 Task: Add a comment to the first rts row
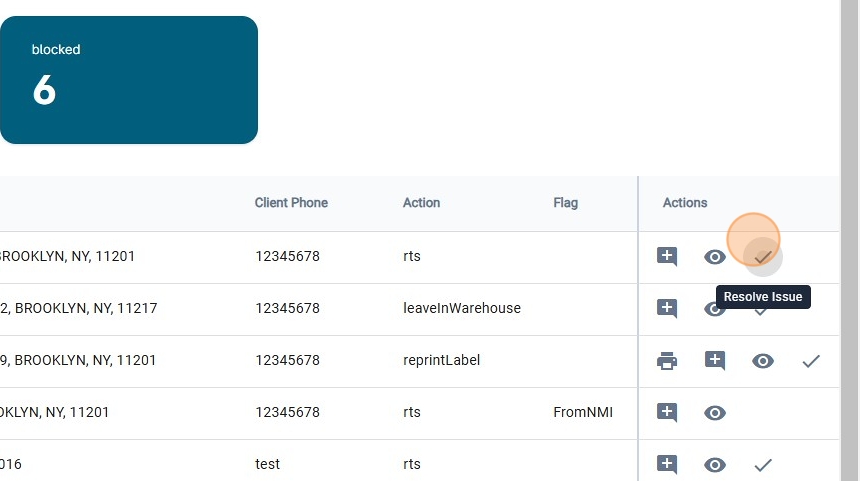667,257
